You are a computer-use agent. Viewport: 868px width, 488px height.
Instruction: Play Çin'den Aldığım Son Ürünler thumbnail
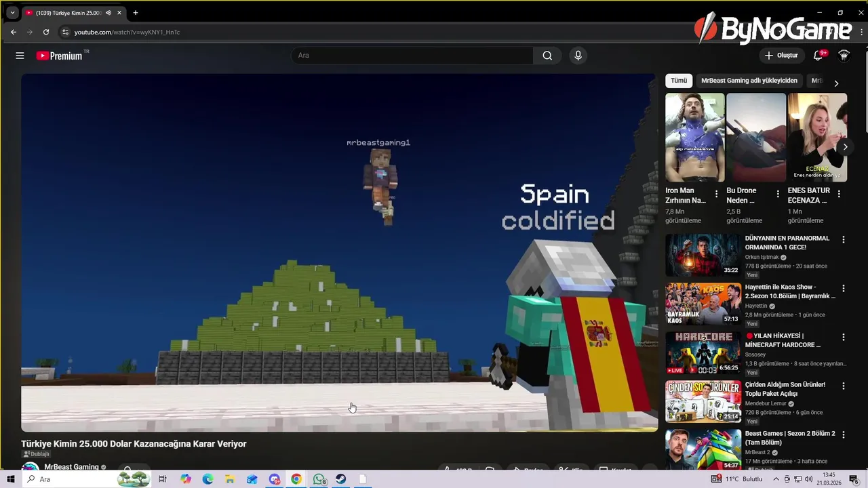point(703,402)
